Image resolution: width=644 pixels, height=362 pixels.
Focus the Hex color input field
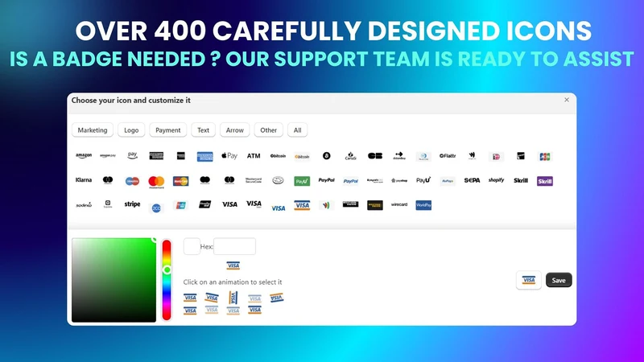click(x=234, y=246)
